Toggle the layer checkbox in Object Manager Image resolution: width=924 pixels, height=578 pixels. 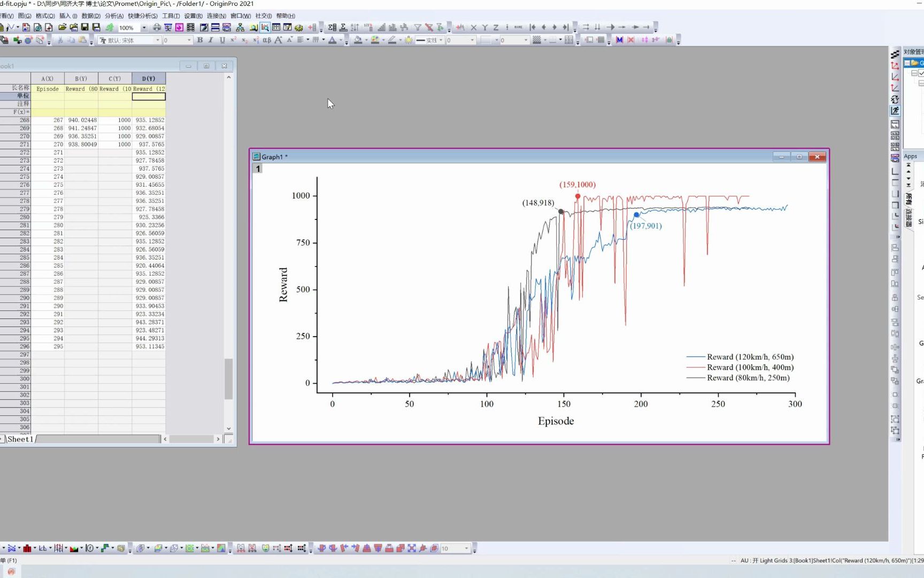tap(921, 73)
